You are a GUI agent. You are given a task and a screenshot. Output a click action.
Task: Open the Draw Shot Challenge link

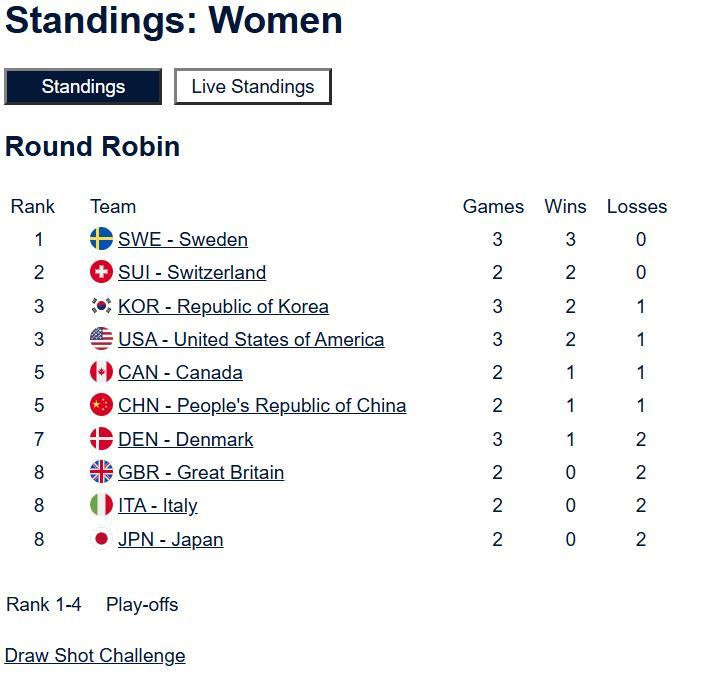point(95,656)
